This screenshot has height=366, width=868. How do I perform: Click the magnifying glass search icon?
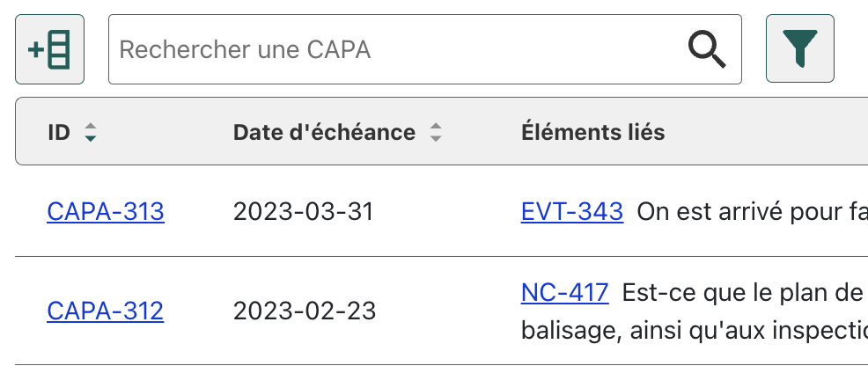[706, 49]
